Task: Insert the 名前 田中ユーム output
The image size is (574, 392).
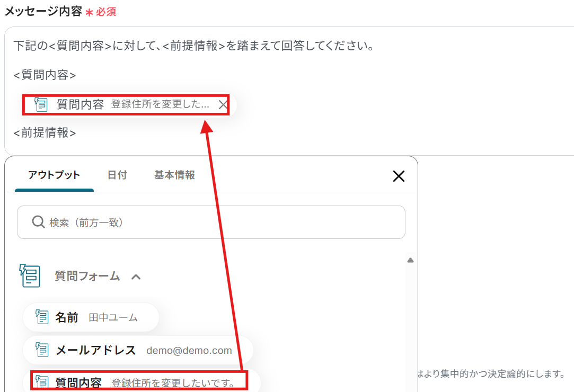Action: [x=91, y=317]
